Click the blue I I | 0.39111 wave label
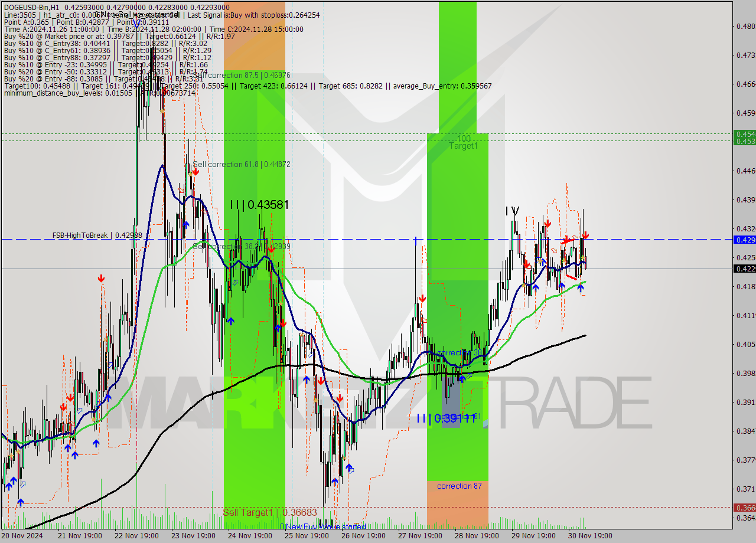Image resolution: width=756 pixels, height=543 pixels. point(447,418)
